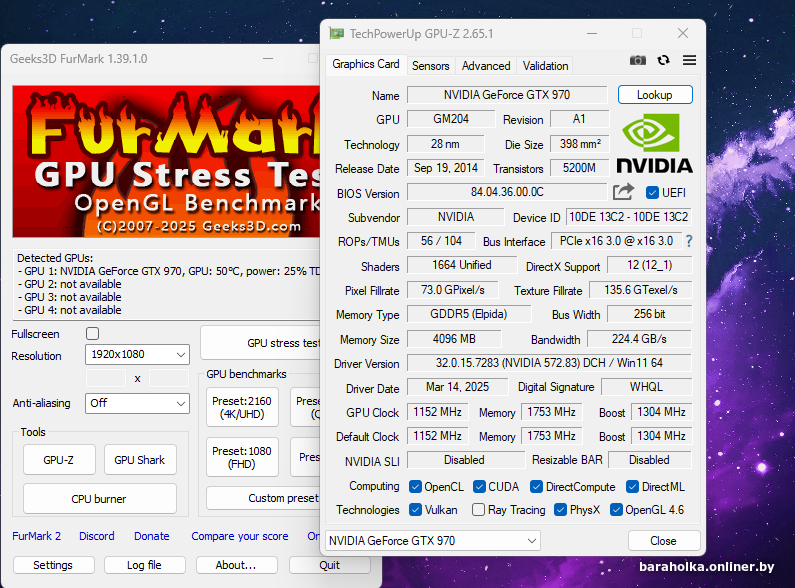Switch to the Validation tab
The width and height of the screenshot is (795, 588).
[x=545, y=66]
